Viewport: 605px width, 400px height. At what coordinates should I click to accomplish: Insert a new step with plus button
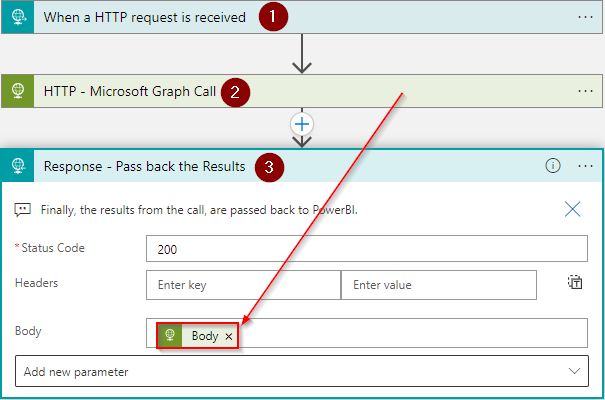[302, 124]
